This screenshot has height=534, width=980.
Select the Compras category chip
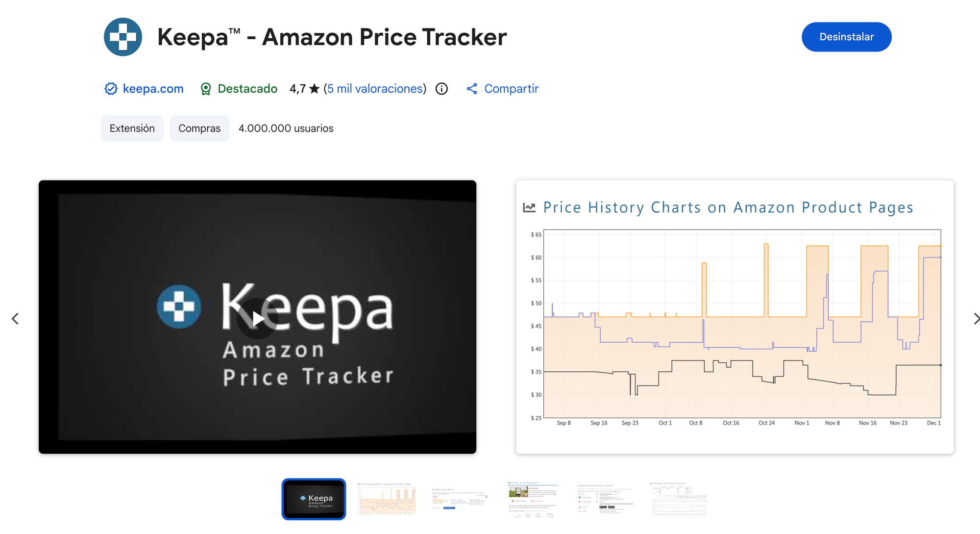199,128
